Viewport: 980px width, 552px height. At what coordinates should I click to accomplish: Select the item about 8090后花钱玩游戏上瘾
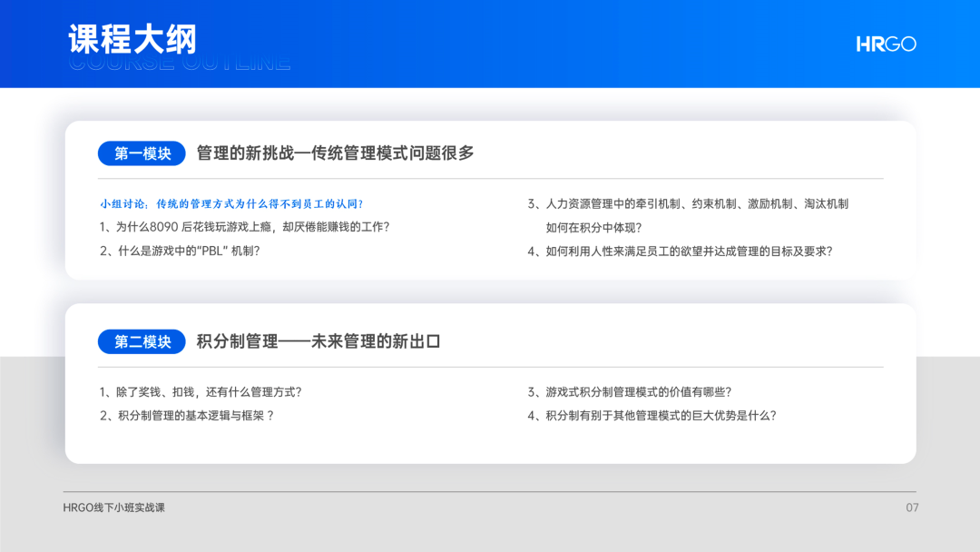[244, 227]
